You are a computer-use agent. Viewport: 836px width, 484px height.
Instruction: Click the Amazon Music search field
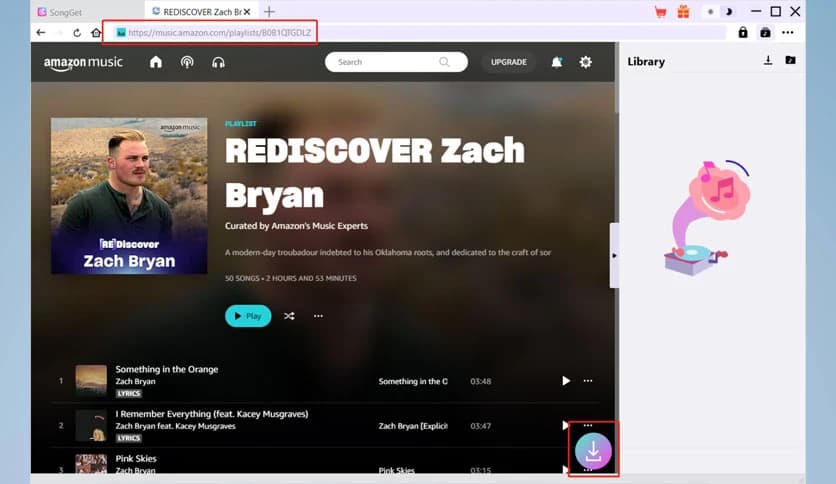385,62
